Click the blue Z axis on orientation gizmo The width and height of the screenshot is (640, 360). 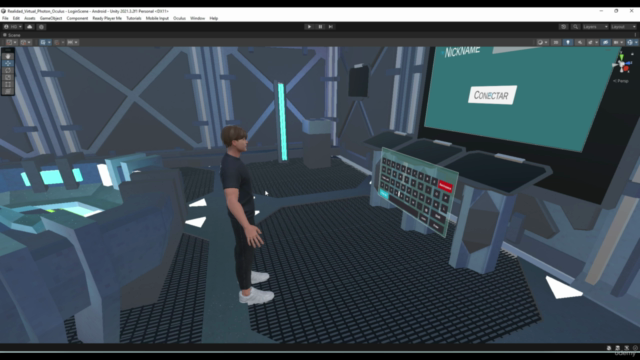point(629,63)
